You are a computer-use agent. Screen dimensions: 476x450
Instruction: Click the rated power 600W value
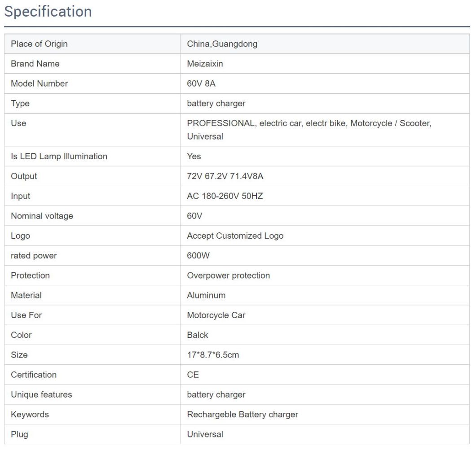[x=198, y=256]
